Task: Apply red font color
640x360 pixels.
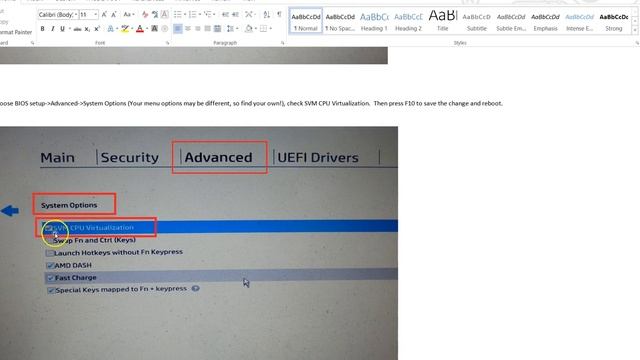Action: (x=140, y=29)
